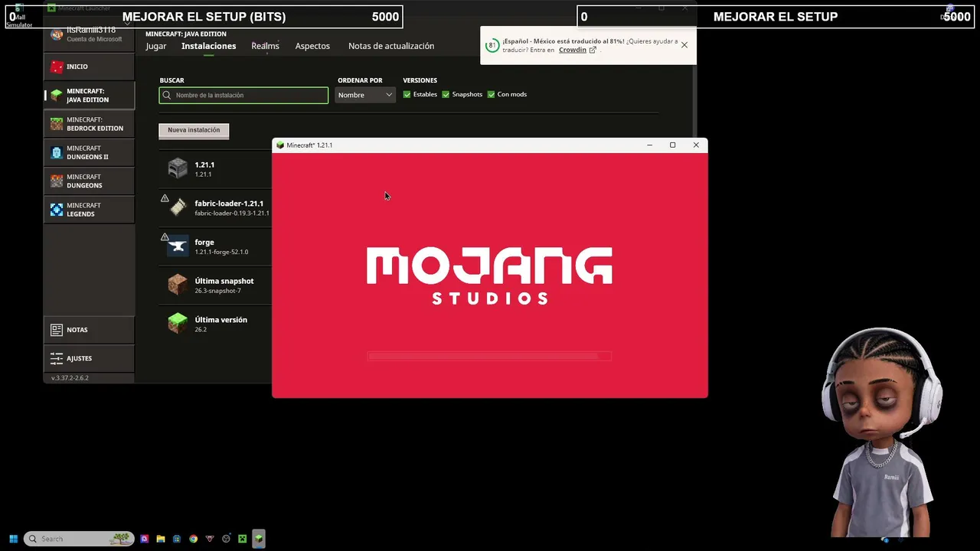Click the launcher version v.3.37.2-2.6.2 text
The width and height of the screenshot is (980, 551).
(70, 378)
